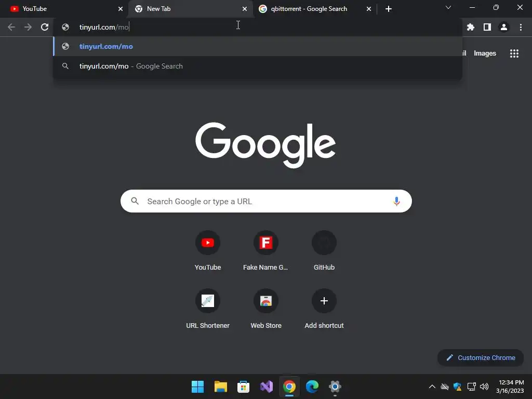Image resolution: width=532 pixels, height=399 pixels.
Task: Open Chrome's three-dot menu
Action: tap(521, 27)
